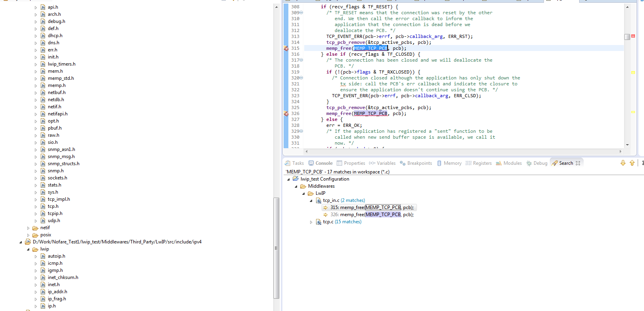The height and width of the screenshot is (311, 644).
Task: Select tcp.h in the file tree
Action: 53,206
